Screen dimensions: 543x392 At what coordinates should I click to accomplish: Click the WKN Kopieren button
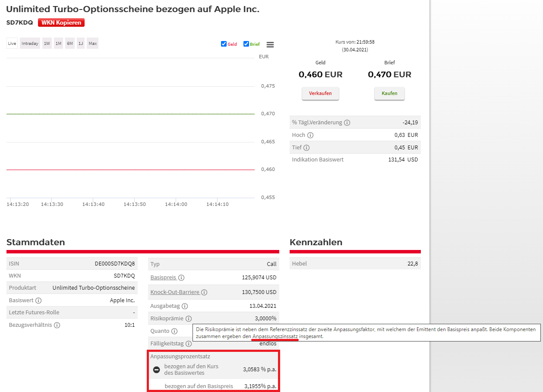(x=61, y=23)
